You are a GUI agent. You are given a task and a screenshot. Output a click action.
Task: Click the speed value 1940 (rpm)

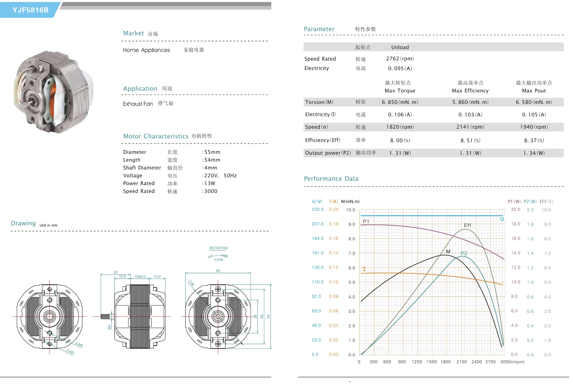[534, 127]
